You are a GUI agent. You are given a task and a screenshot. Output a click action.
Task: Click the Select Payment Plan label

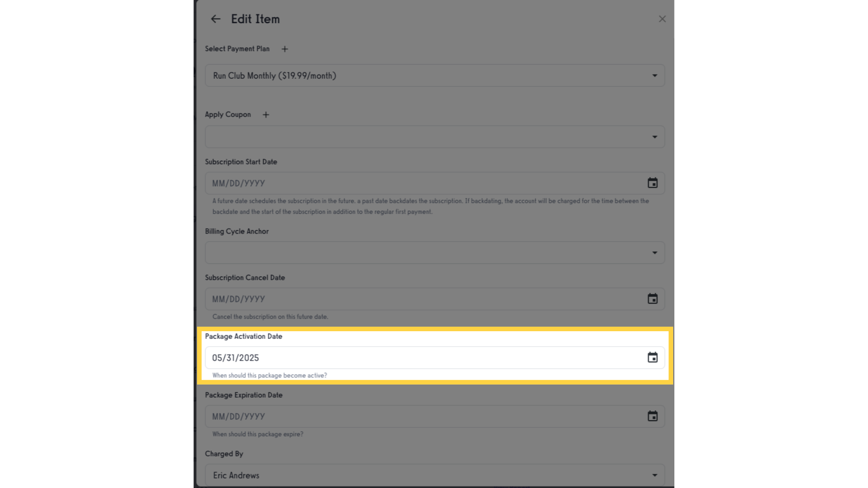point(237,49)
